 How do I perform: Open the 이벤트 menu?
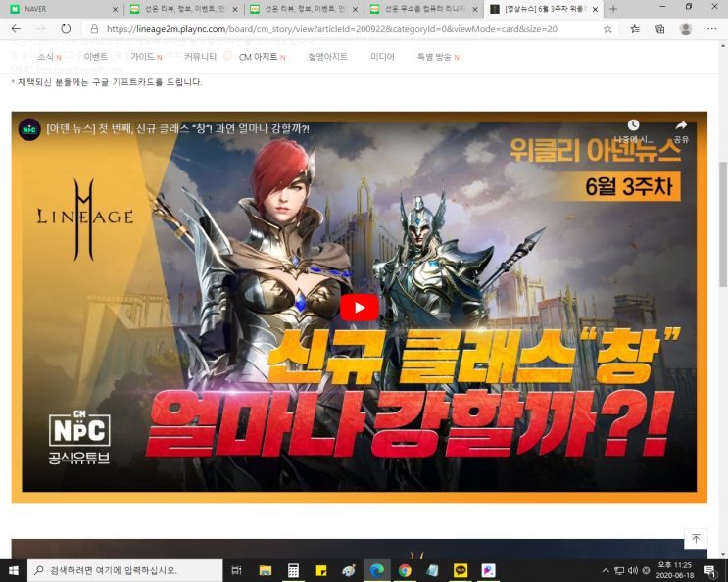pyautogui.click(x=96, y=57)
